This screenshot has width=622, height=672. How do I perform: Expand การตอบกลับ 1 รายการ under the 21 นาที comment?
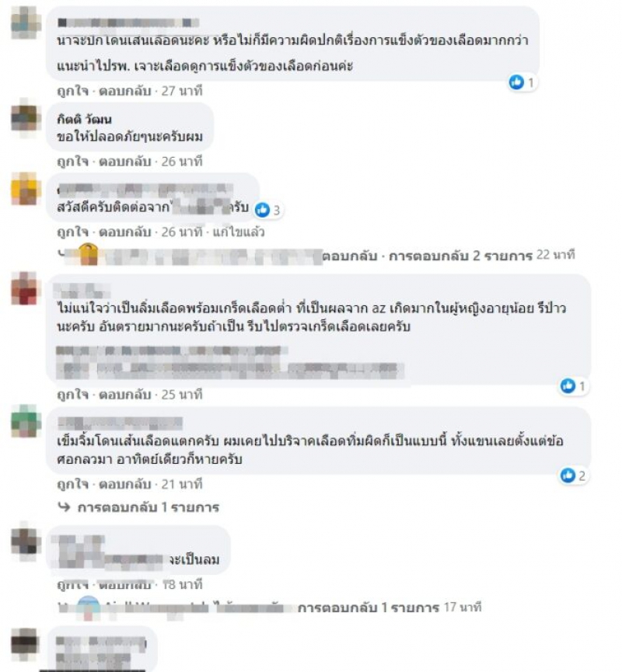[148, 507]
